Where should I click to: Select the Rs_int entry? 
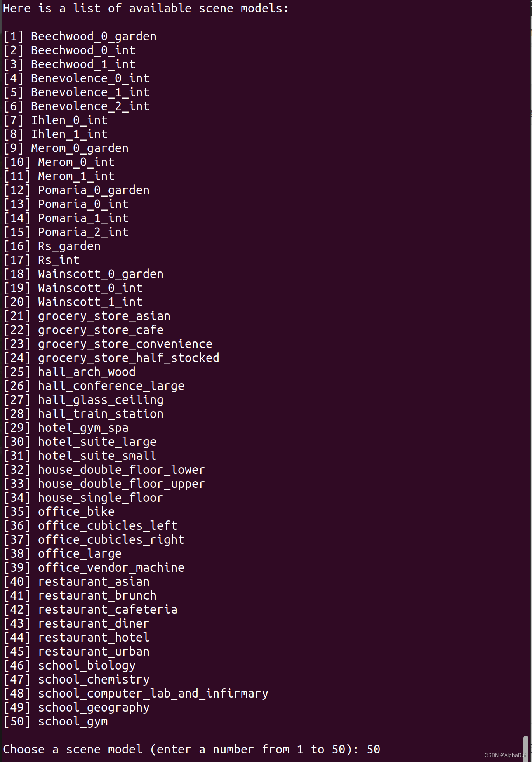pyautogui.click(x=42, y=260)
